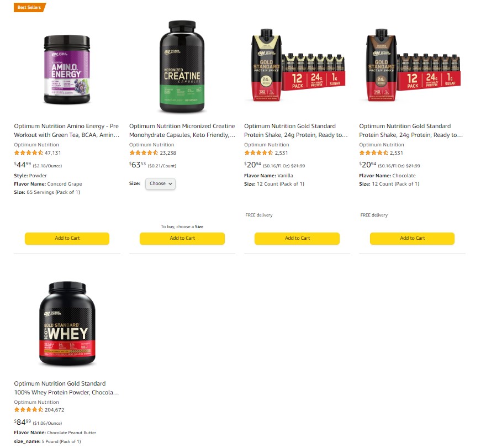
Task: Open Amino Energy Pre Workout title link
Action: 67,130
